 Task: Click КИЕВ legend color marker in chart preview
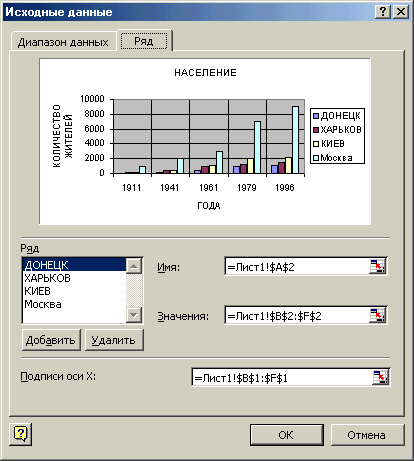pyautogui.click(x=316, y=144)
